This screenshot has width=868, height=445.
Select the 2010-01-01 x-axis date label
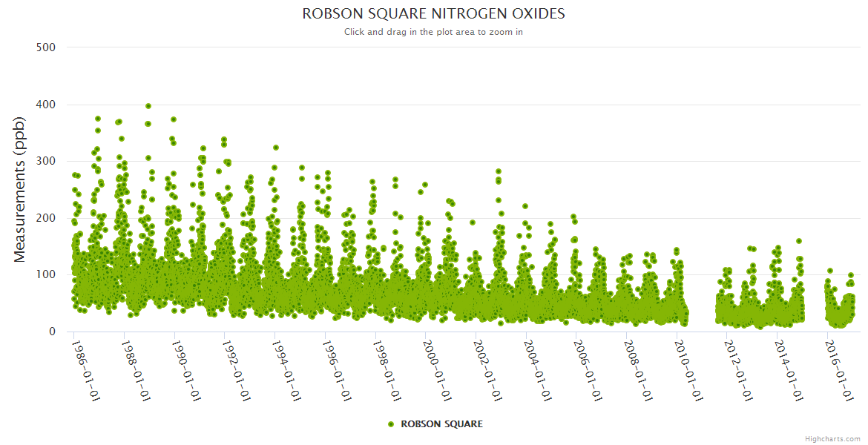688,371
